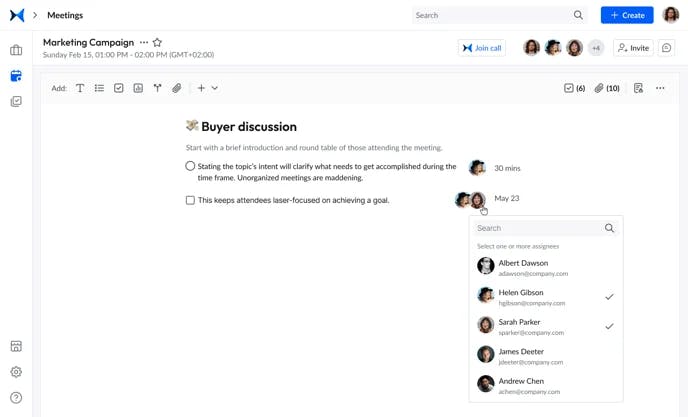Image resolution: width=688 pixels, height=417 pixels.
Task: Toggle Helen Gibson as assignee
Action: click(x=545, y=297)
